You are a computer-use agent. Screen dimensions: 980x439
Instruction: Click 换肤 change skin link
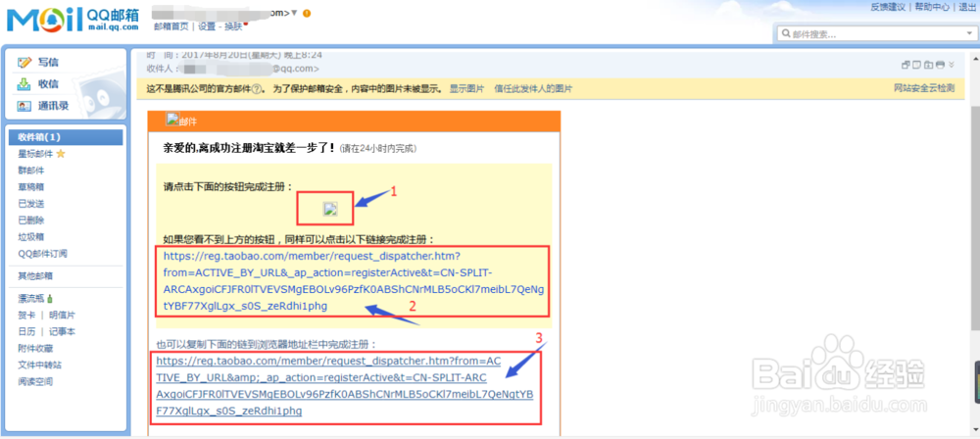[234, 26]
